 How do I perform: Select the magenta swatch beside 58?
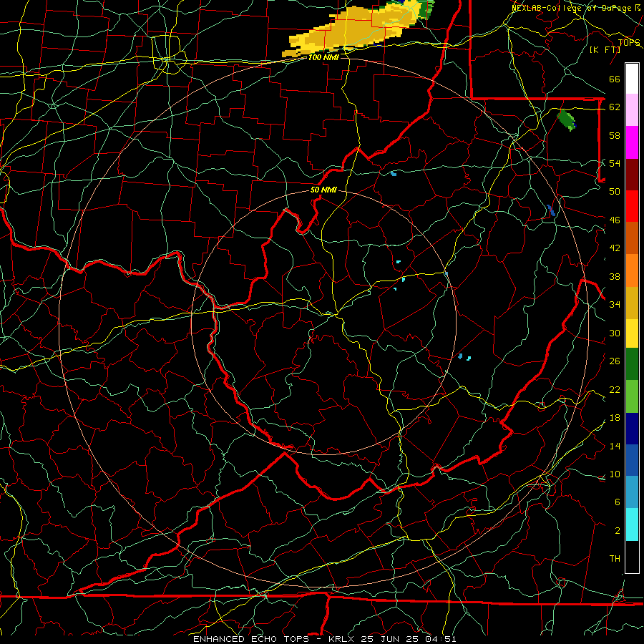632,142
